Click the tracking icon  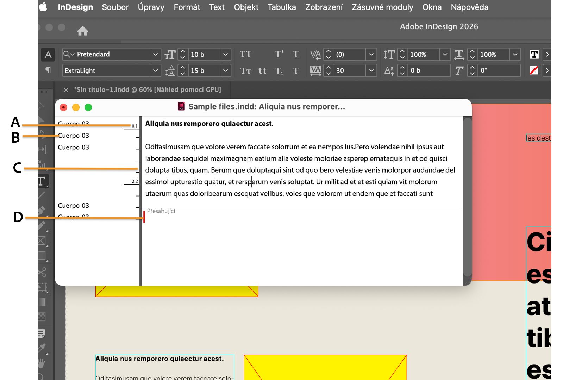tap(315, 71)
